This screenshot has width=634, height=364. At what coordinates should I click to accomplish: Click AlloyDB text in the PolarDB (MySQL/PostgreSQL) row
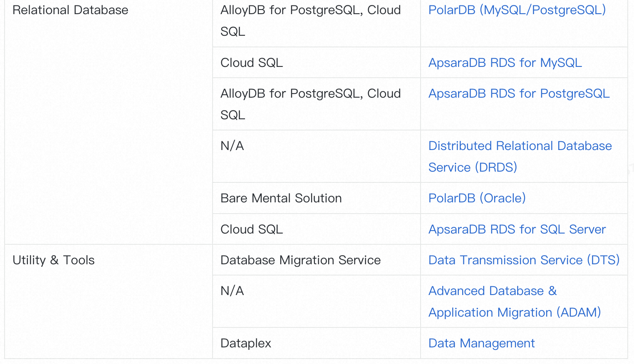(x=310, y=21)
